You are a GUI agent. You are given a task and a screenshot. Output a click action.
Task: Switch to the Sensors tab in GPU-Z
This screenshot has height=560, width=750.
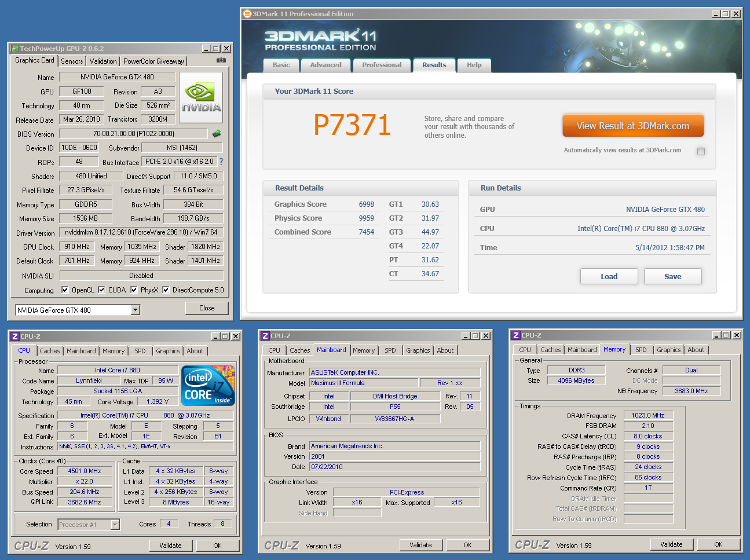point(72,61)
